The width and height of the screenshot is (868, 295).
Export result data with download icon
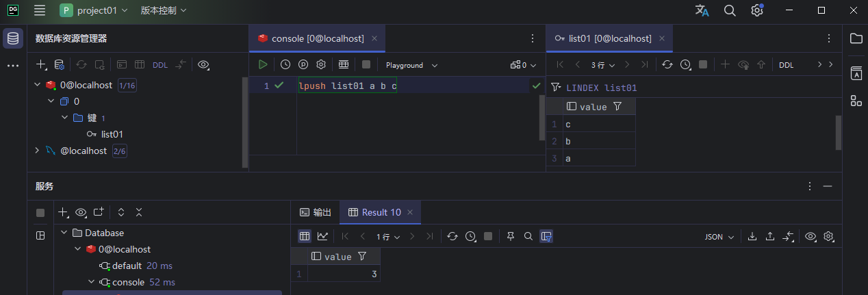752,236
